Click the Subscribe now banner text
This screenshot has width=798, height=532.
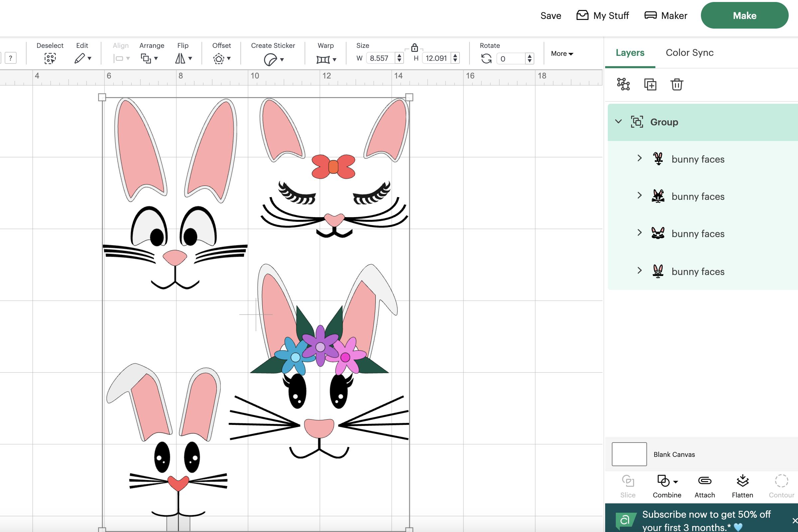tap(707, 520)
